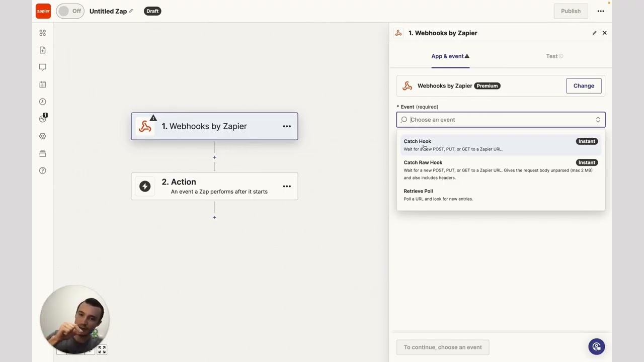Image resolution: width=644 pixels, height=362 pixels.
Task: Add a step below the Action step
Action: click(x=214, y=217)
